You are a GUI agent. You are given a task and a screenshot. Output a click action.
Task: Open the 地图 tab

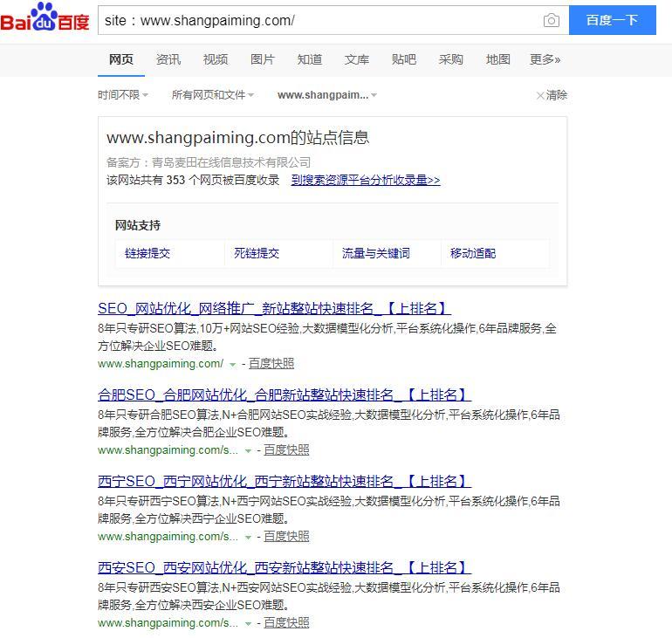[498, 59]
